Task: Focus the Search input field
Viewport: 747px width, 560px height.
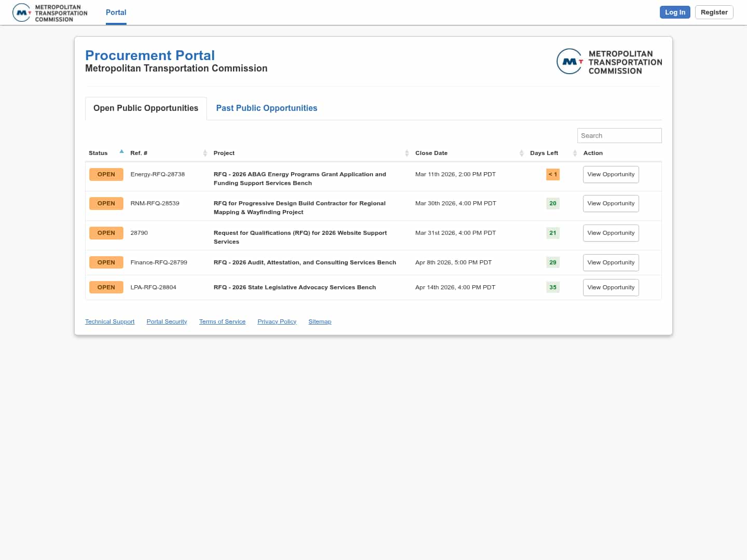Action: click(619, 136)
